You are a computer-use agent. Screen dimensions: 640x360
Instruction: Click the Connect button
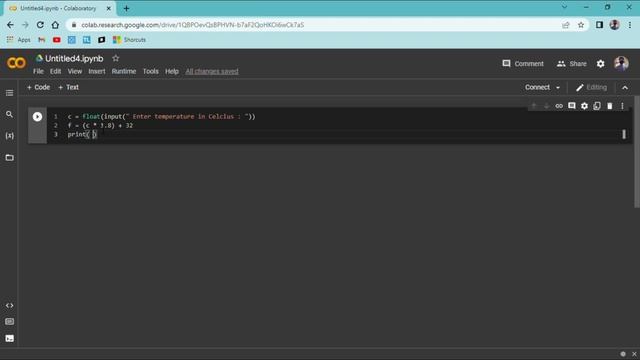click(537, 87)
